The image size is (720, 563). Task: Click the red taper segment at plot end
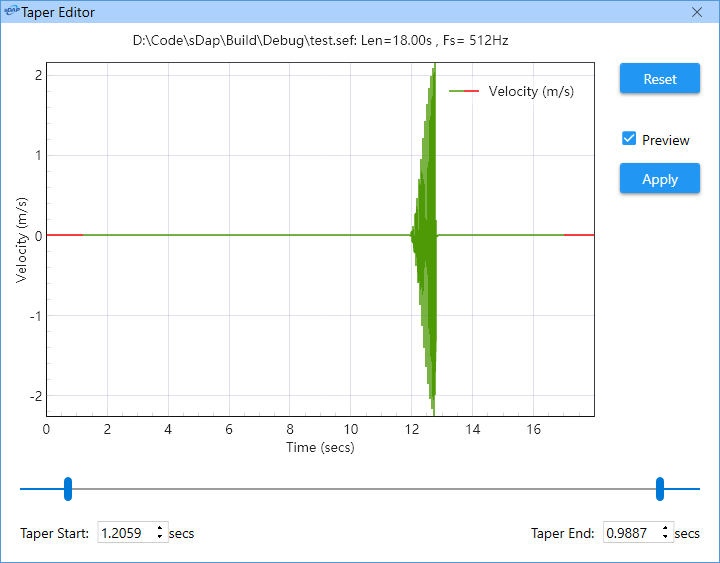pos(579,235)
